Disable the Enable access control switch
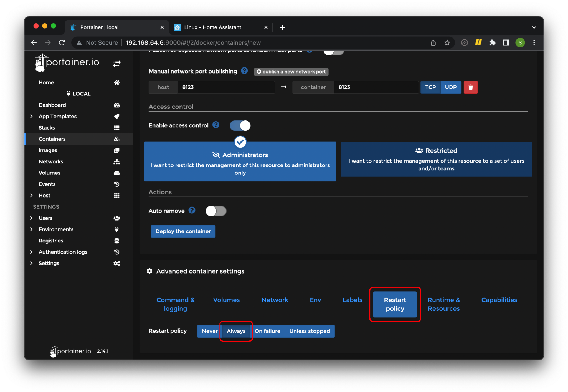The height and width of the screenshot is (392, 568). pos(240,125)
